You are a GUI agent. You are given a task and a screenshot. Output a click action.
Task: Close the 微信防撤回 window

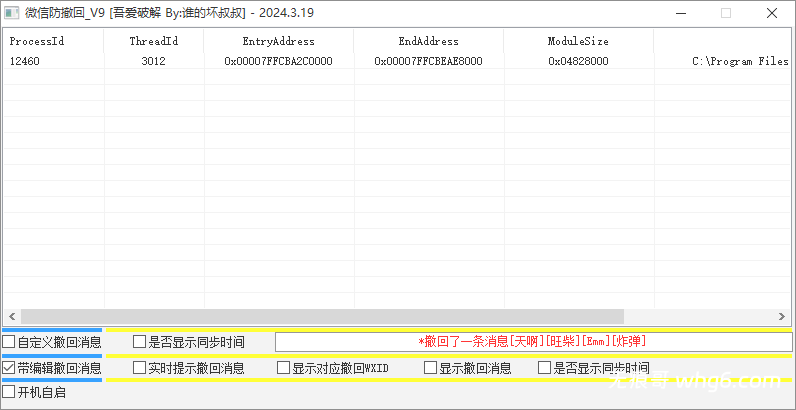point(772,13)
